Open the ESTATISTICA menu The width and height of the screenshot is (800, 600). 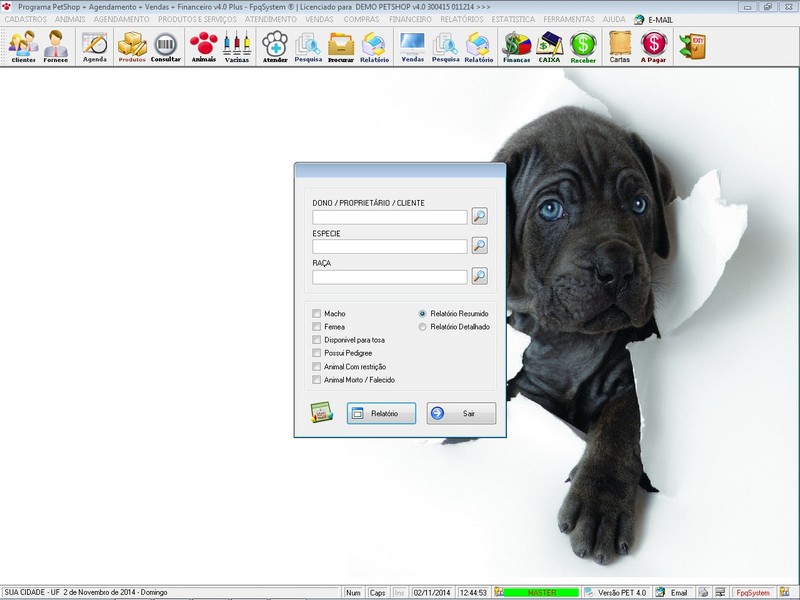pyautogui.click(x=513, y=19)
